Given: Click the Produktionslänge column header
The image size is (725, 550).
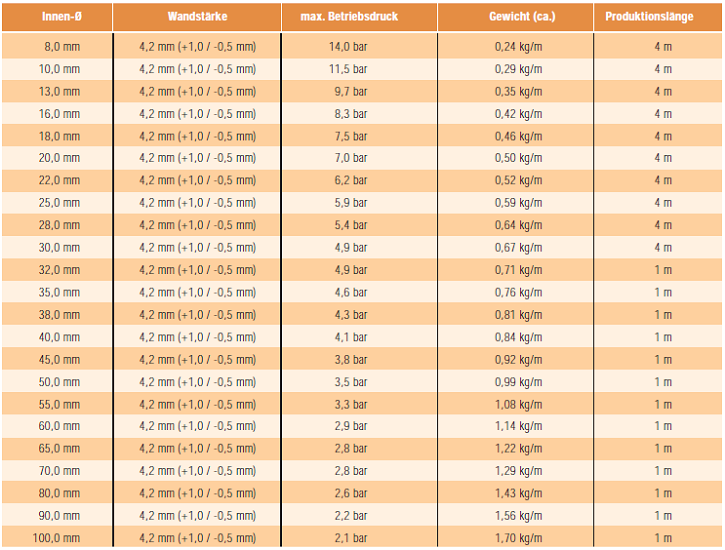Looking at the screenshot, I should 649,17.
